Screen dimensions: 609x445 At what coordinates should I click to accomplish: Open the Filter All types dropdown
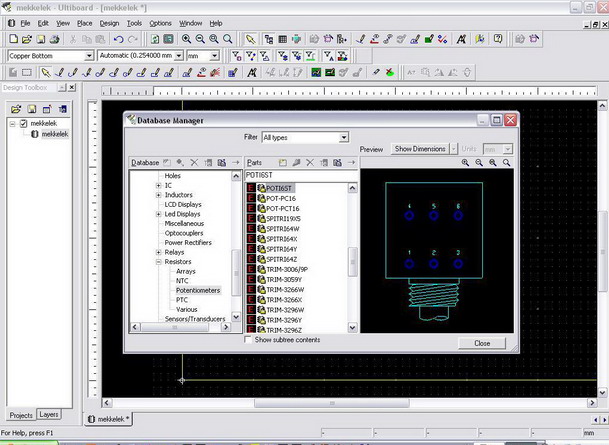(343, 137)
